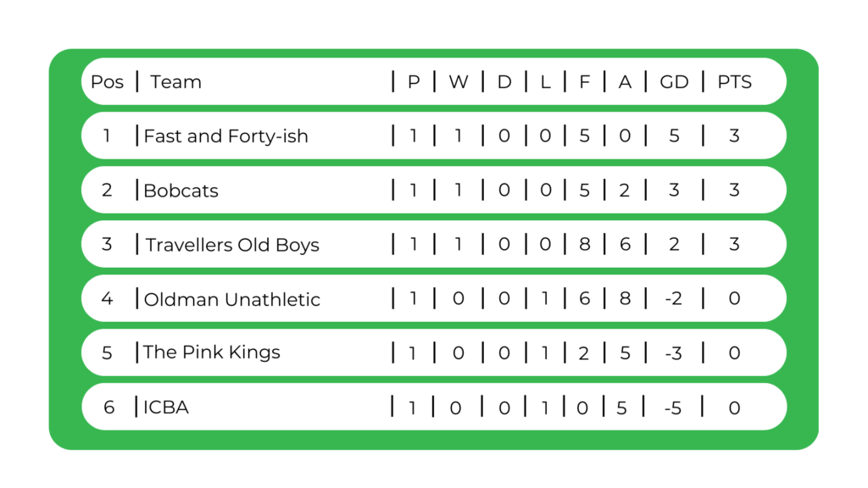Click the A column header
The width and height of the screenshot is (868, 488).
click(x=625, y=82)
